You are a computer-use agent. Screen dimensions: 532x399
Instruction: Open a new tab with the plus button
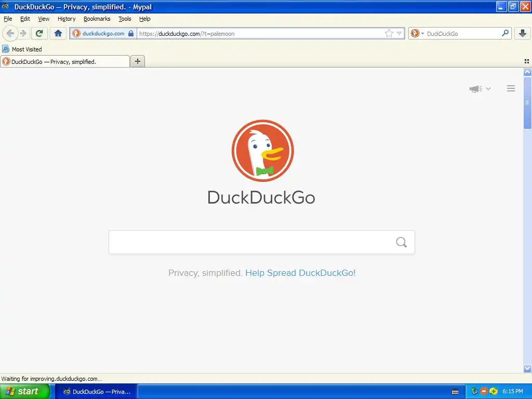(x=137, y=61)
